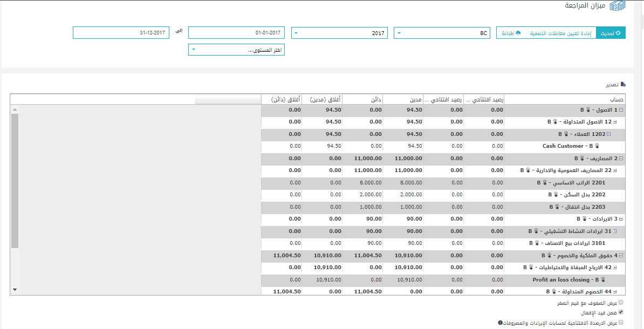Click reset filter (إعادة تعيين معاملات التصفية) button
This screenshot has height=329, width=644.
click(560, 33)
